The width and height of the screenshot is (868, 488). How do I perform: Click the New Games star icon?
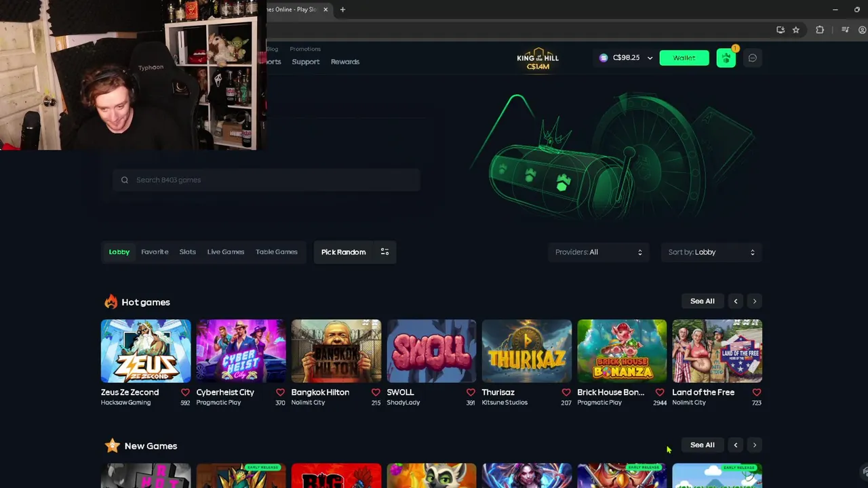point(112,445)
